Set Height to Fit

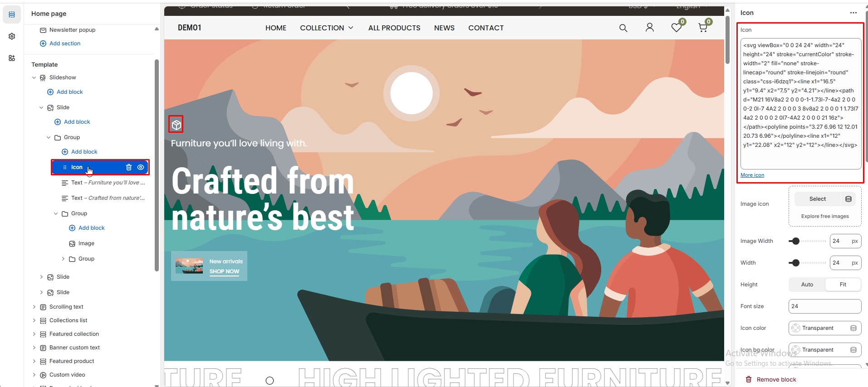click(x=843, y=285)
